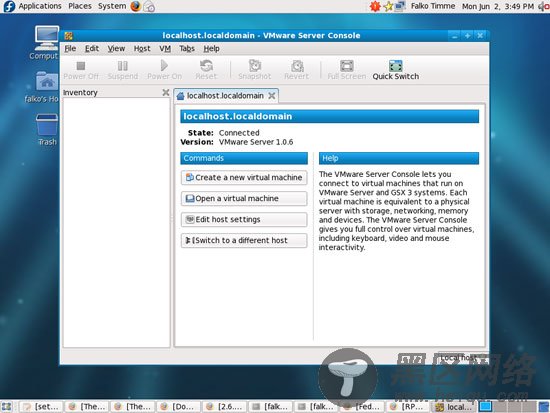This screenshot has width=550, height=413.
Task: Switch to the [RP... taskbar window
Action: [409, 407]
